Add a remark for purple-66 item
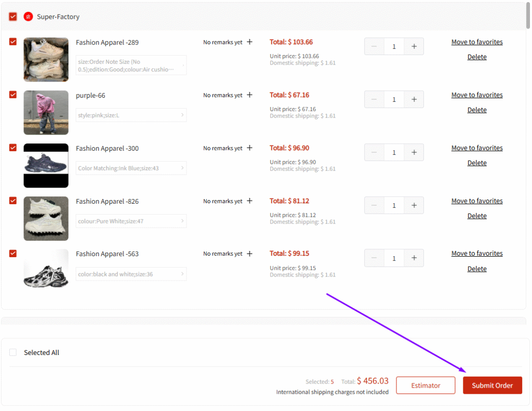Viewport: 532px width, 411px height. [x=250, y=95]
